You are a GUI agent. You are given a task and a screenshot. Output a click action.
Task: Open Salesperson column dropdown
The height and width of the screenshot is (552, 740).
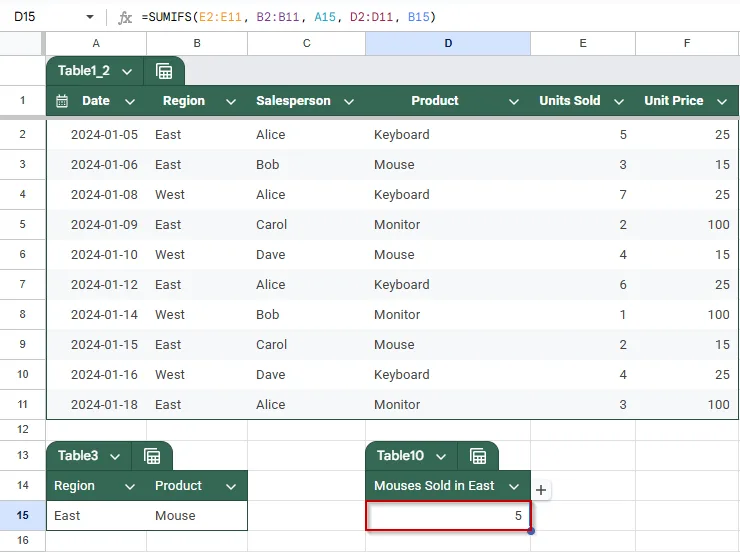349,101
